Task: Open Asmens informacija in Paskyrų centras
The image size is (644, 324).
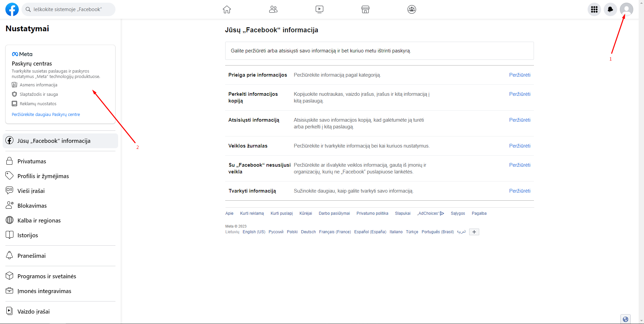Action: point(35,85)
